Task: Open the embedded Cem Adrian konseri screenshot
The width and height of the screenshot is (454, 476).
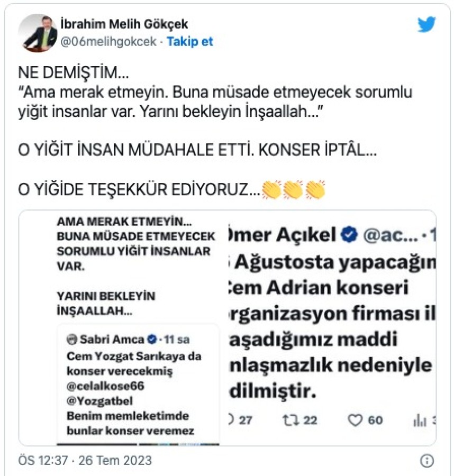Action: [332, 328]
